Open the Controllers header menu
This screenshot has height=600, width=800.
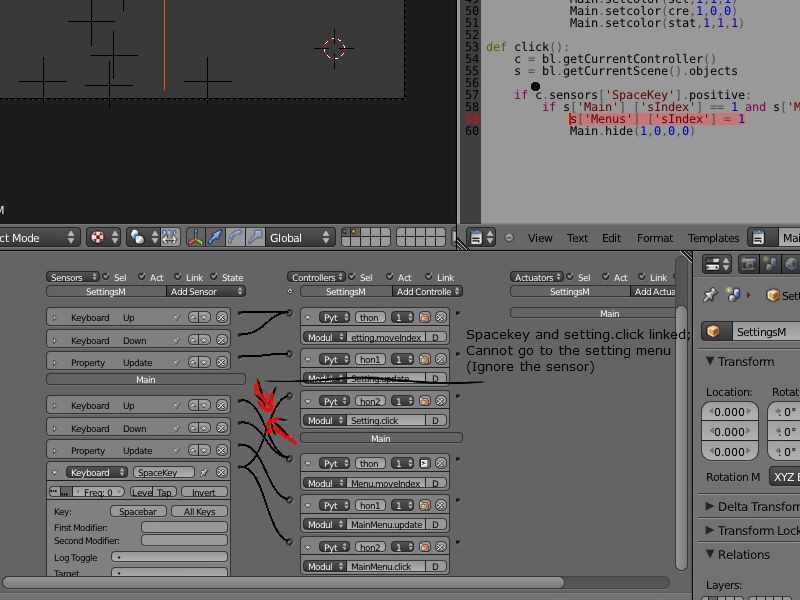(x=316, y=277)
